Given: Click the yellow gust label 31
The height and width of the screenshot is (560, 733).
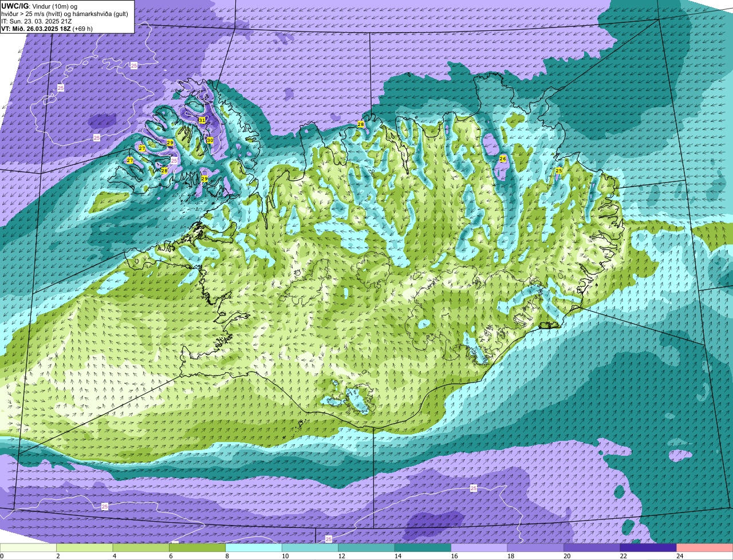Looking at the screenshot, I should (x=202, y=120).
